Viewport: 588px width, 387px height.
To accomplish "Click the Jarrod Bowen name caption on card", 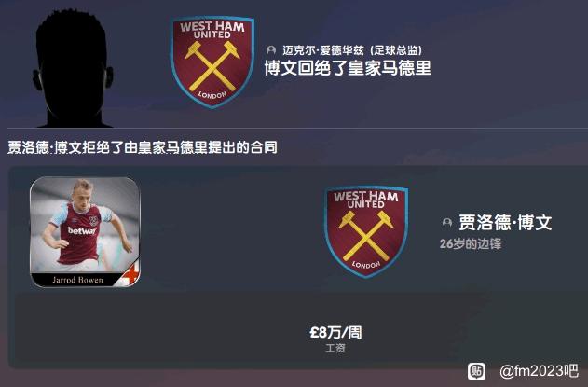I will pos(77,280).
